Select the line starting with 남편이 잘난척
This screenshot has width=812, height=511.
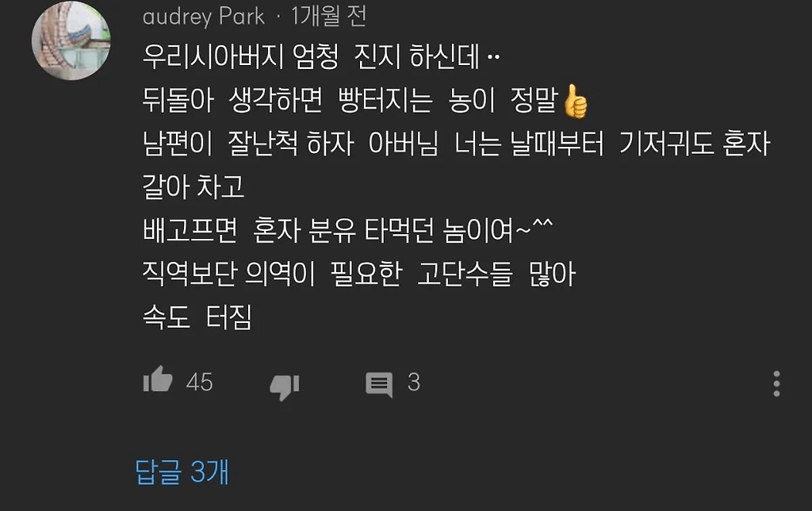pyautogui.click(x=457, y=144)
